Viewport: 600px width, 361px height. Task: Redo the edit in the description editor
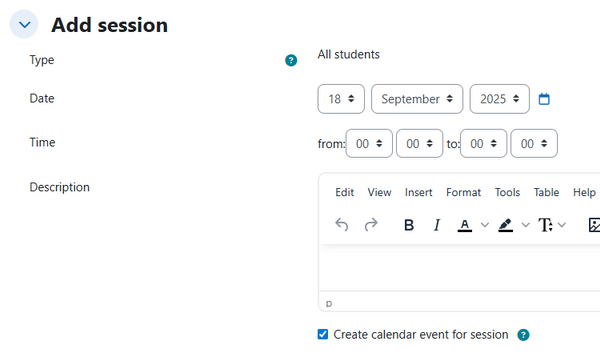pos(371,225)
